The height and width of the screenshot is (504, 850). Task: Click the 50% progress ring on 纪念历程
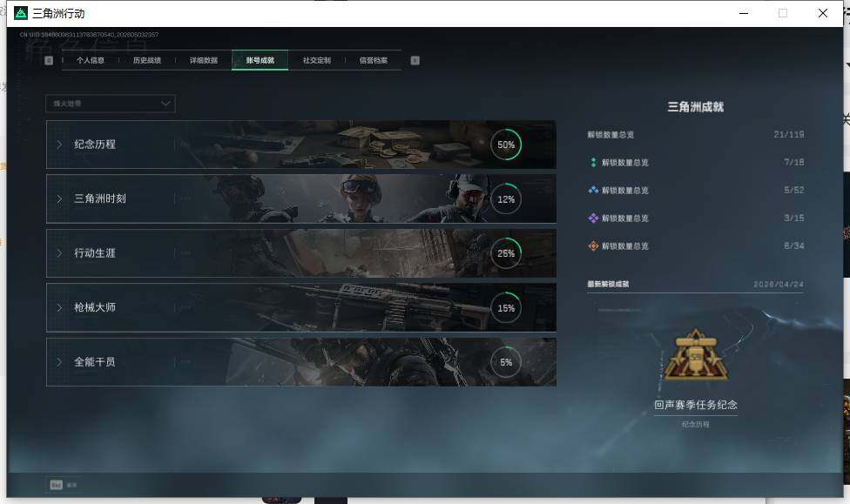tap(506, 144)
